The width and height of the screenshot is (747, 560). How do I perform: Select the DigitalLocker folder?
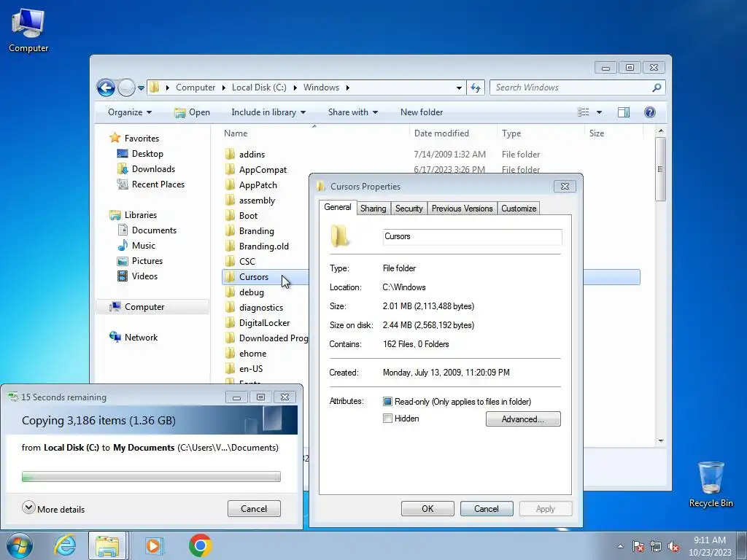tap(264, 323)
